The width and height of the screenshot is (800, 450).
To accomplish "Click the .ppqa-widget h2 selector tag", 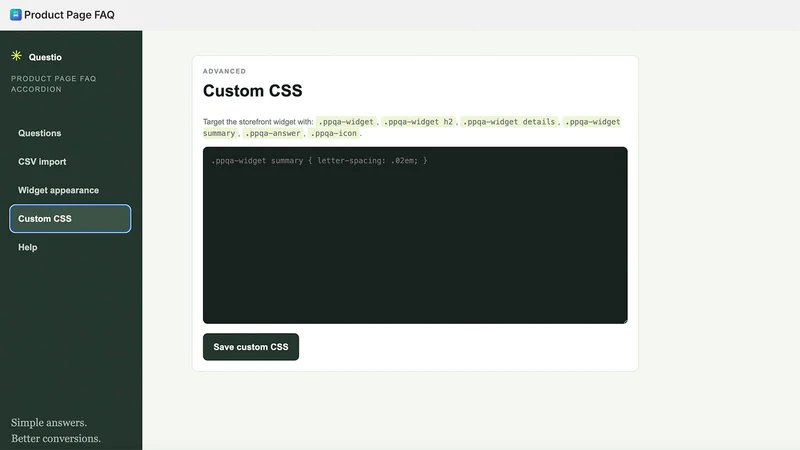I will pos(418,122).
